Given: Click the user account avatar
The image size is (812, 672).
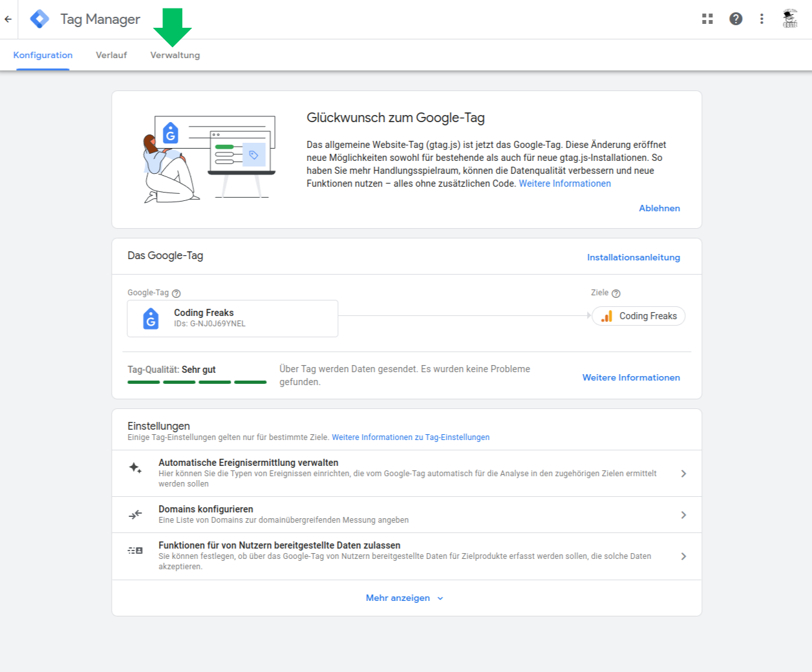Looking at the screenshot, I should click(x=789, y=19).
